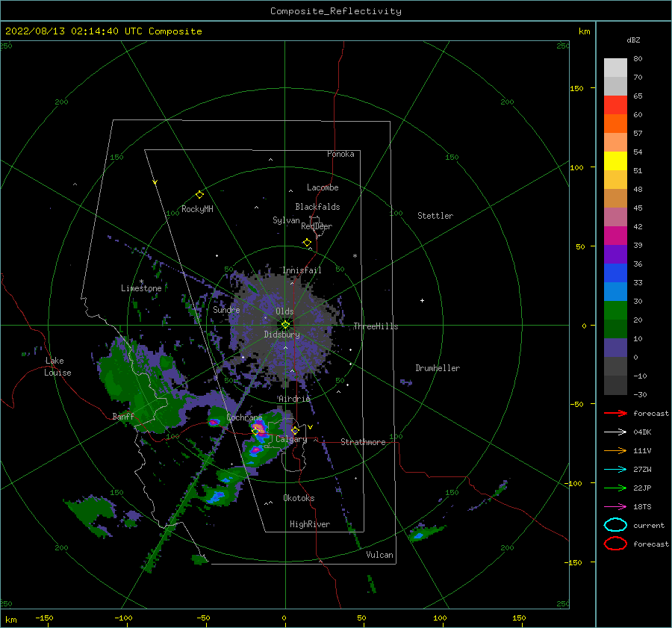Click the Okotoks label
The width and height of the screenshot is (672, 628).
pyautogui.click(x=299, y=498)
